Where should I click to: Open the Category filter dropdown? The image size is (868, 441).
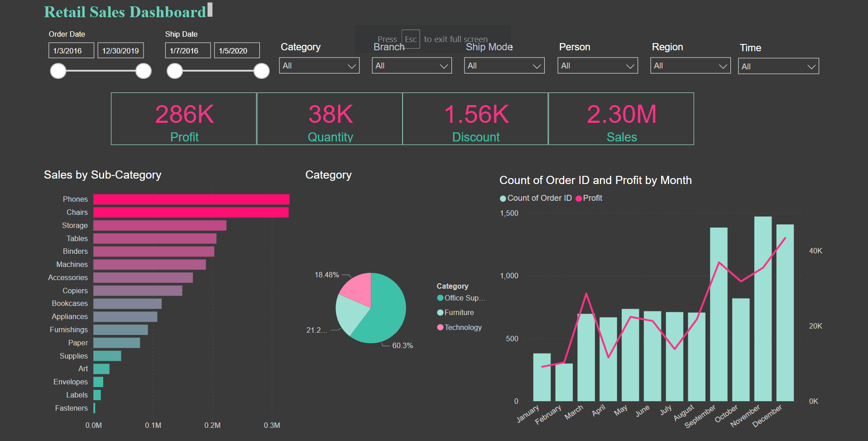click(x=319, y=66)
